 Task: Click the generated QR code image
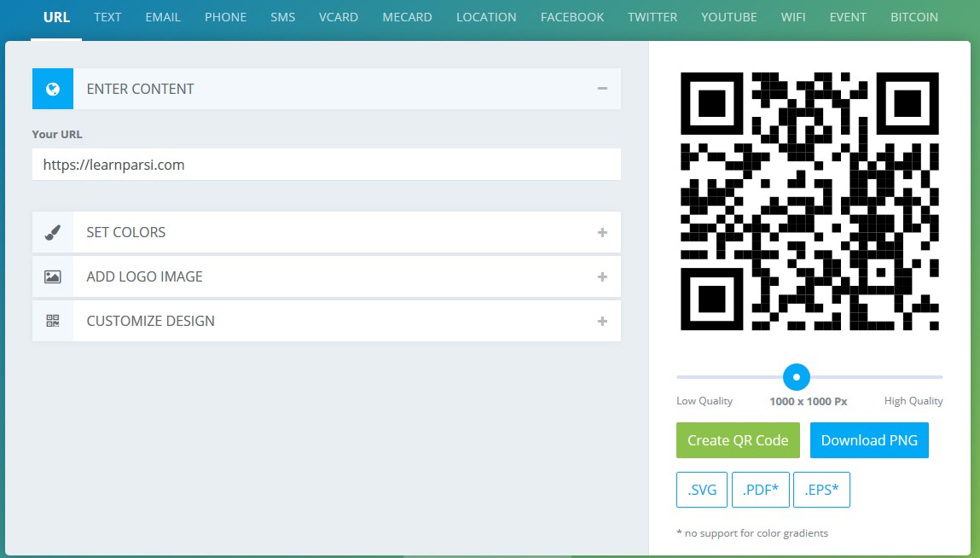coord(809,201)
